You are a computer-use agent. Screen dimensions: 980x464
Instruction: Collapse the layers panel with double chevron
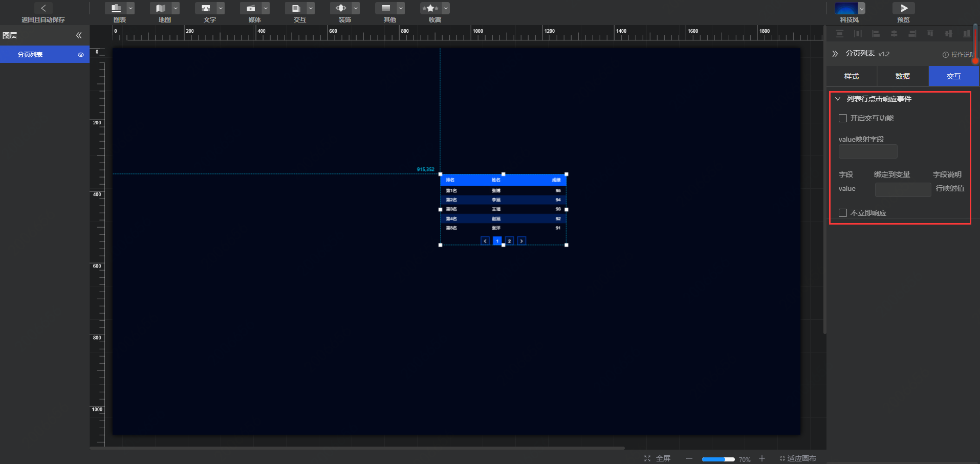click(x=79, y=35)
